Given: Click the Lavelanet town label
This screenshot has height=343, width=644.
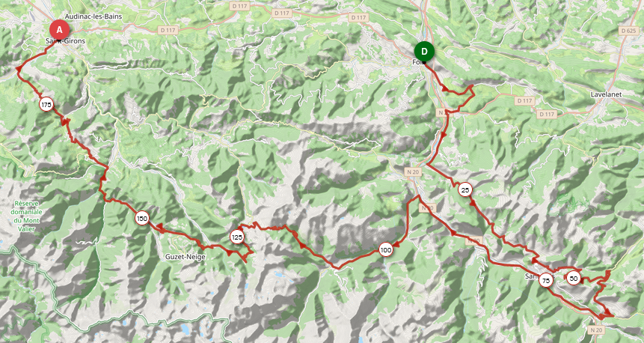Looking at the screenshot, I should tap(606, 94).
